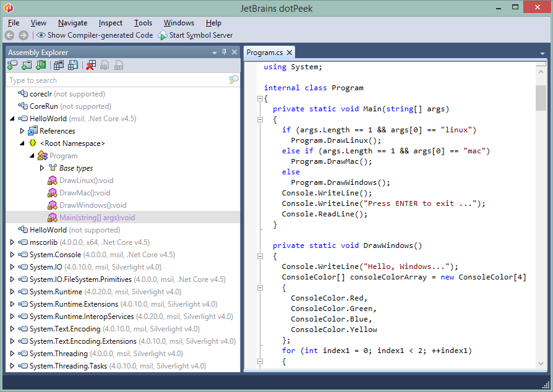Click the Open assembly list icon

coord(59,65)
